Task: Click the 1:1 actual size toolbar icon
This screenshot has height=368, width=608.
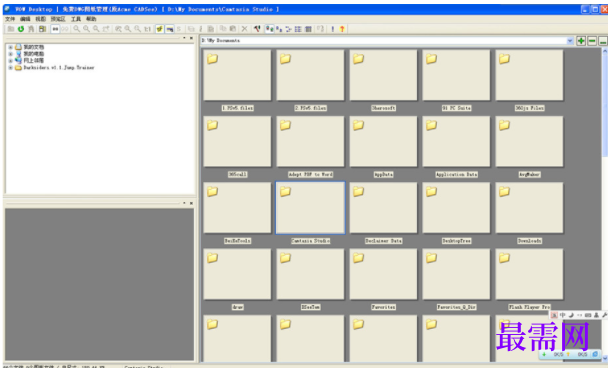Action: pos(147,29)
